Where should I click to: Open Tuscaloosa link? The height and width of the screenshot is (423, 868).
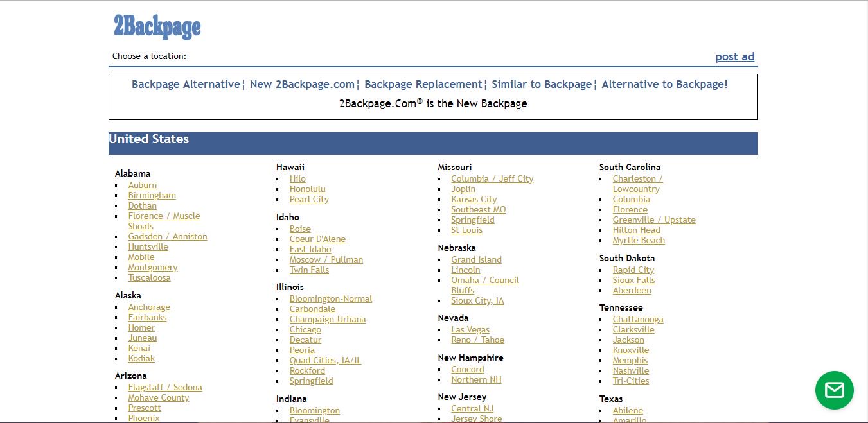pyautogui.click(x=150, y=277)
